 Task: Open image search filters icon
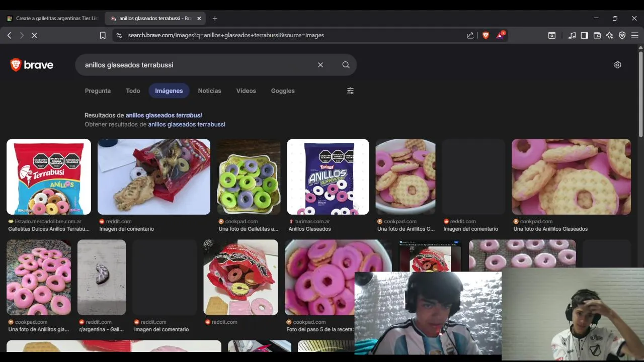[x=350, y=91]
